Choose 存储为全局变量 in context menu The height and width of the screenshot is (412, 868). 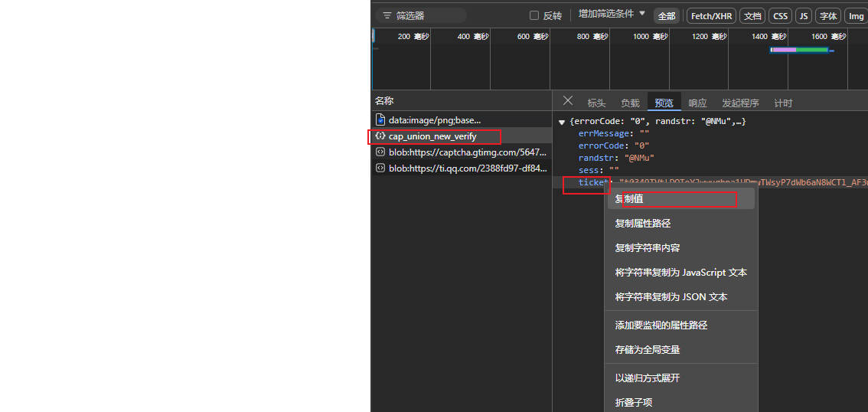648,350
